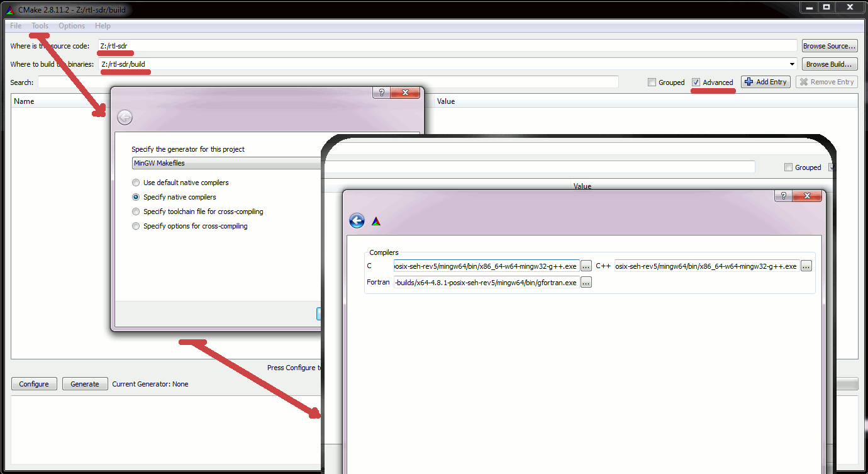Select the 'Current Generator: None' status text
Viewport: 868px width, 474px height.
[150, 384]
